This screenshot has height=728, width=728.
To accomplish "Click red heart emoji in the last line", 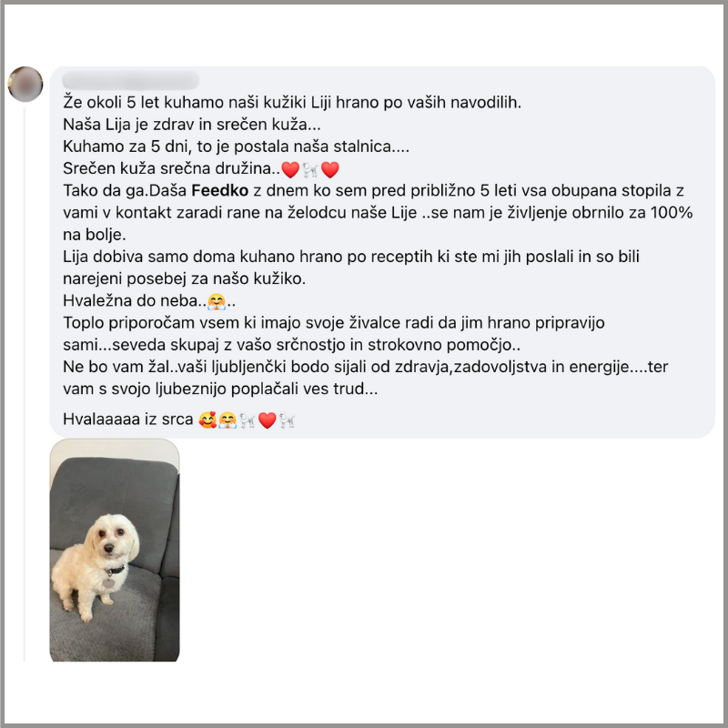I will (268, 420).
